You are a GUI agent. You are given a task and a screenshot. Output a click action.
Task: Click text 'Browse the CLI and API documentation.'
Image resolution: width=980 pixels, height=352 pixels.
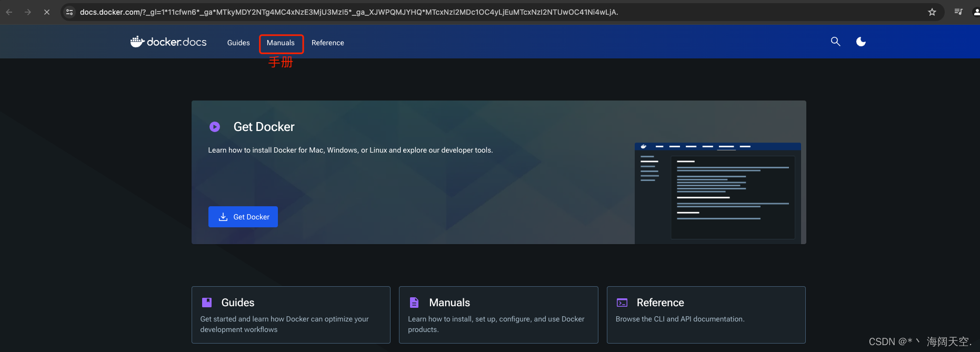coord(680,319)
